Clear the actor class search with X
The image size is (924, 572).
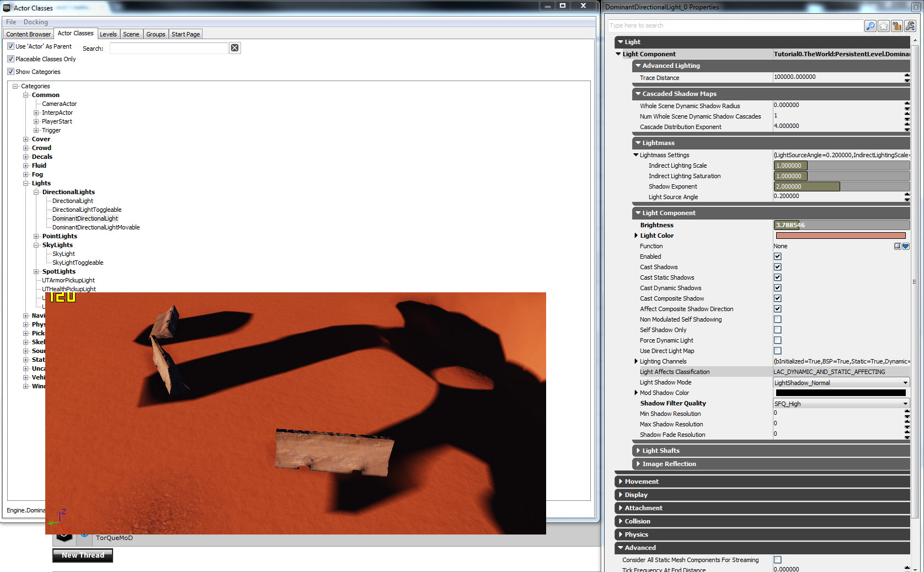(234, 48)
